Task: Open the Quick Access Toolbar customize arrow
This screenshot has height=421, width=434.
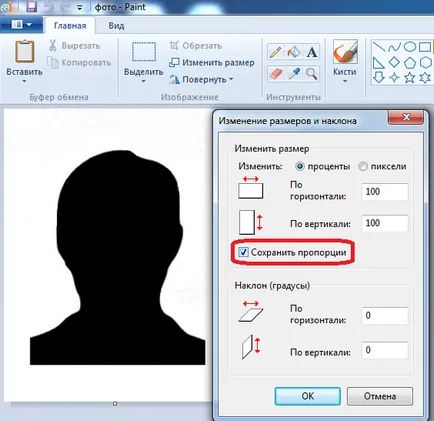Action: 80,7
